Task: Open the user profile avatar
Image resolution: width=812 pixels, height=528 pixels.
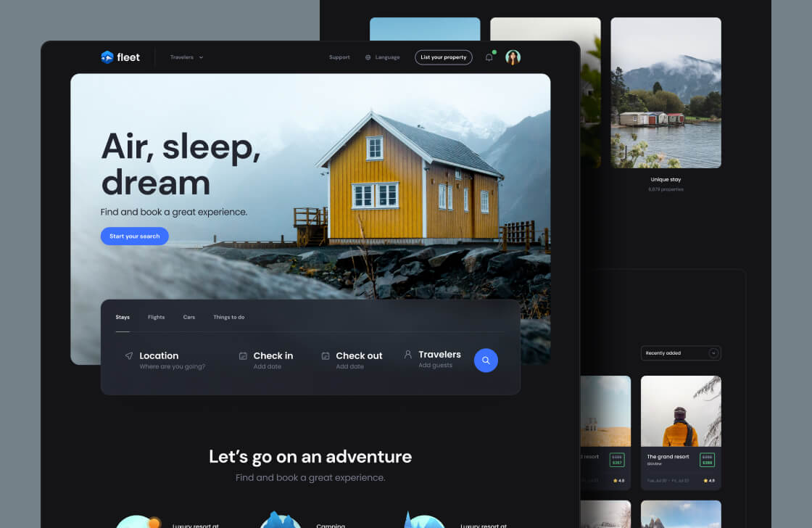Action: [x=513, y=57]
